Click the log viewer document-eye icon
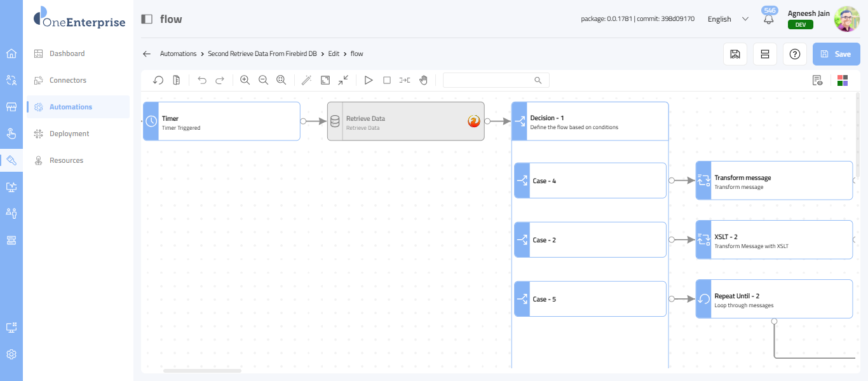868x381 pixels. (x=817, y=80)
